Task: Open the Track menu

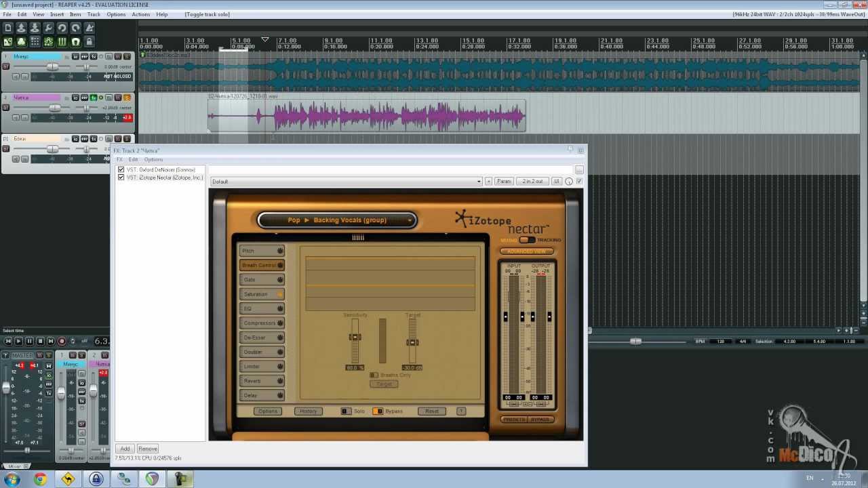Action: coord(94,14)
